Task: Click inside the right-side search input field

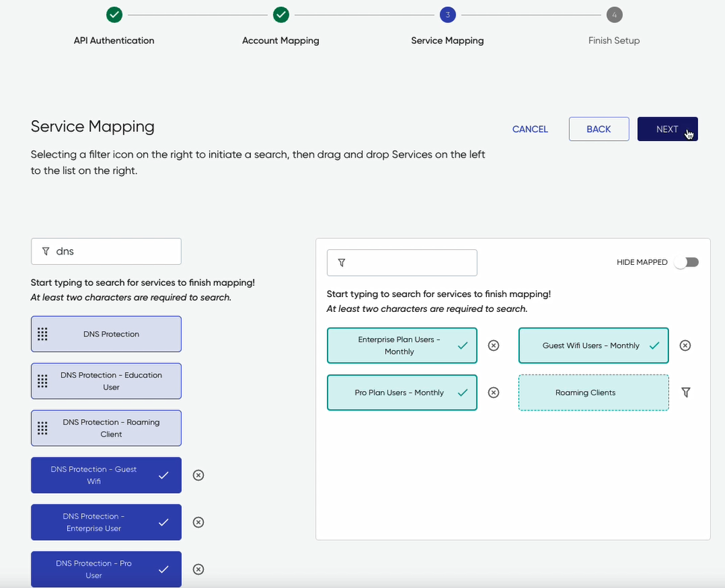Action: (403, 263)
